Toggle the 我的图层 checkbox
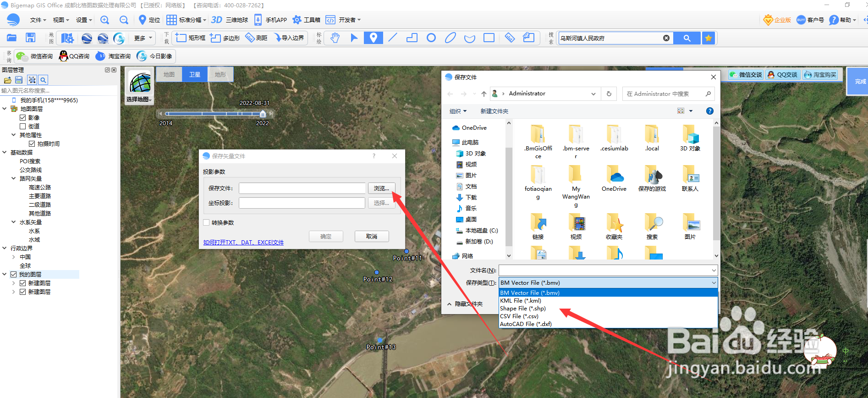The image size is (868, 398). click(x=14, y=274)
